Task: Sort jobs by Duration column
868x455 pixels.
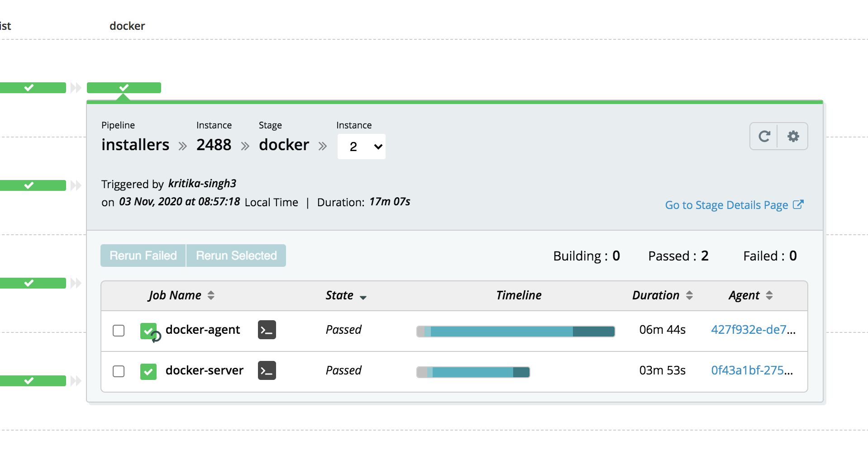Action: (663, 295)
